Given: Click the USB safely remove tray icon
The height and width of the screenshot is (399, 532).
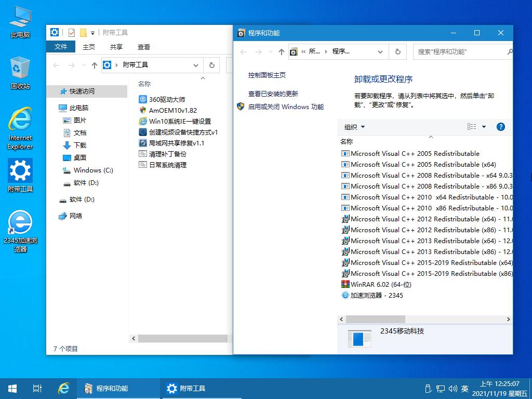Looking at the screenshot, I should (428, 389).
